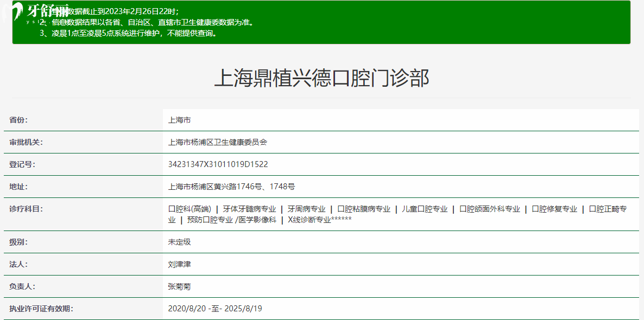Click X线诊断专业****** entry
This screenshot has height=320, width=644.
(x=319, y=220)
